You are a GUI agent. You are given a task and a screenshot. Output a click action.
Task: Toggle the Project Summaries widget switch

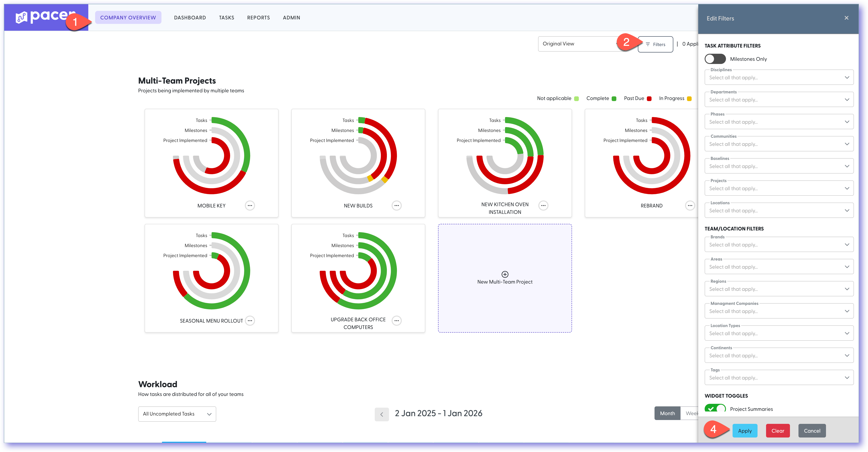click(x=715, y=408)
